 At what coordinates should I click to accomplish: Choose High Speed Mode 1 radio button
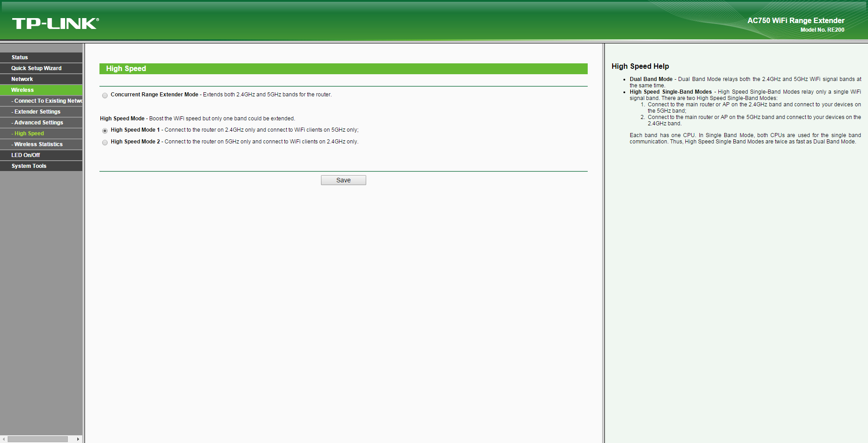point(105,131)
